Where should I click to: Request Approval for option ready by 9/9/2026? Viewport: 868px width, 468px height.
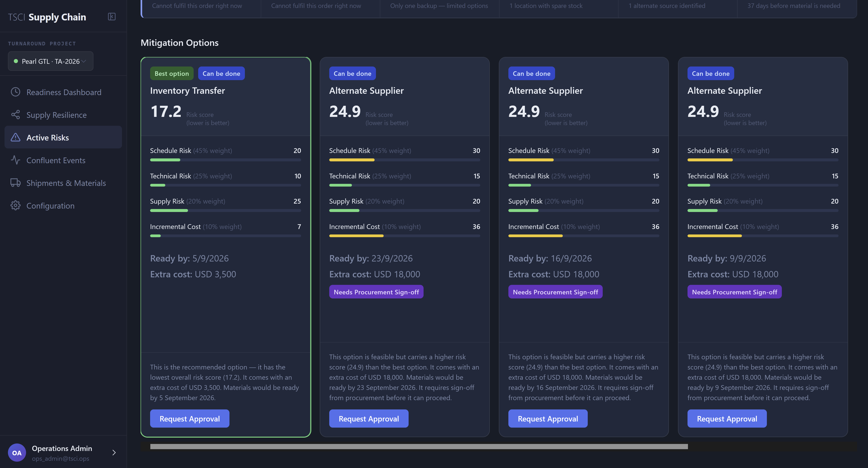coord(727,419)
